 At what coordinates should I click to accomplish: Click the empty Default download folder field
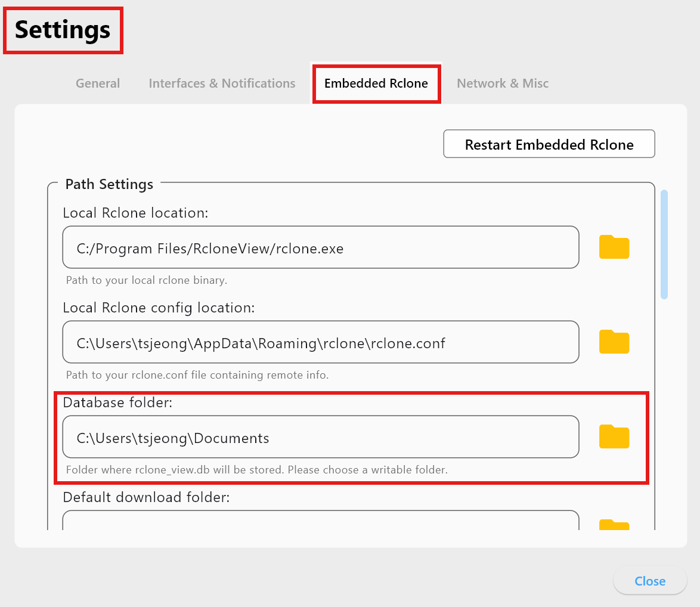(321, 524)
